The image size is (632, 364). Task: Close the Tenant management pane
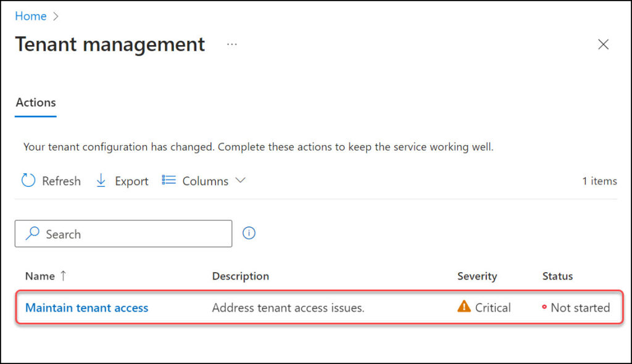603,44
